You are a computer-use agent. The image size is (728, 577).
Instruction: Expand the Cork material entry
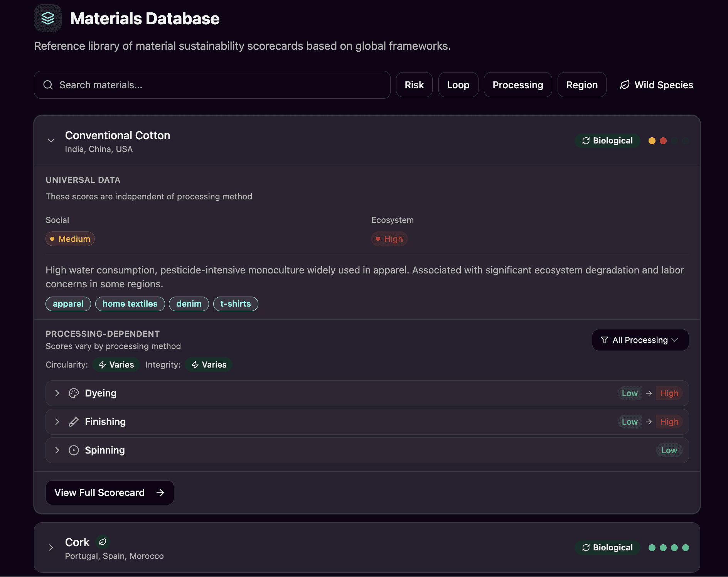coord(51,547)
